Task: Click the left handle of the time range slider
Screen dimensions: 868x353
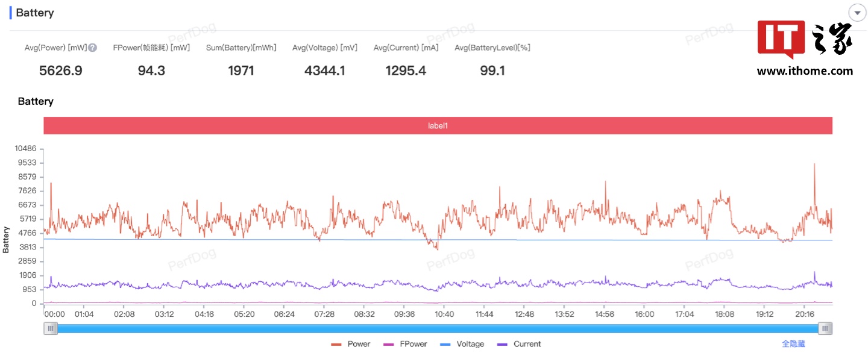Action: coord(51,328)
